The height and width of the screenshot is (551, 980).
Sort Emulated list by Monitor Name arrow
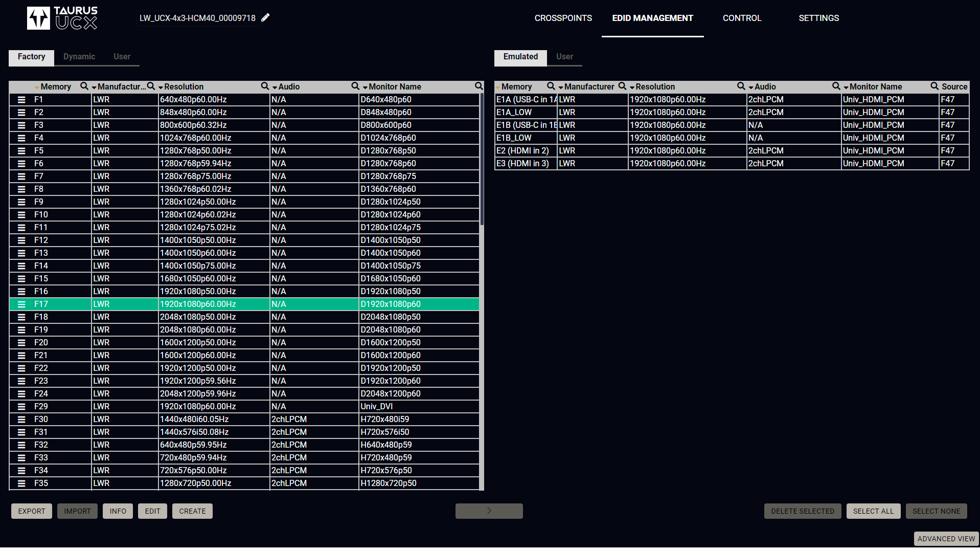846,87
